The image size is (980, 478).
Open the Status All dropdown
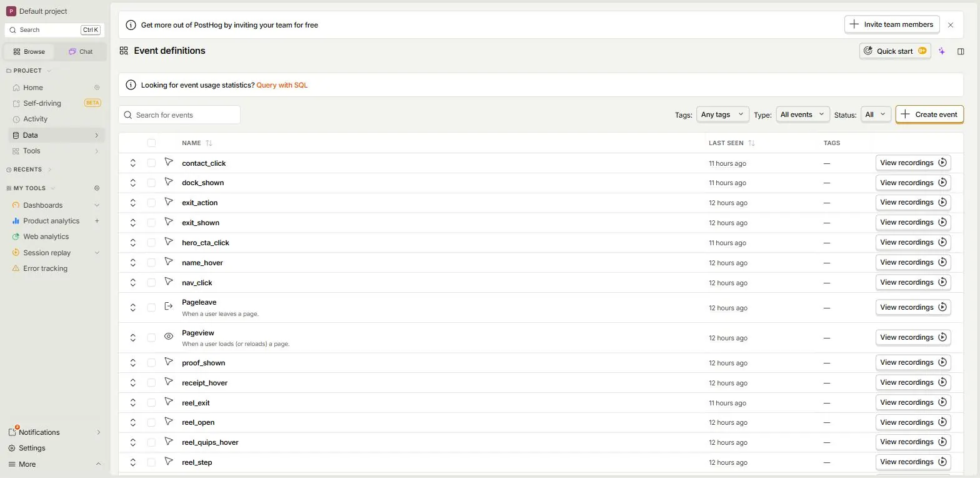(x=876, y=114)
